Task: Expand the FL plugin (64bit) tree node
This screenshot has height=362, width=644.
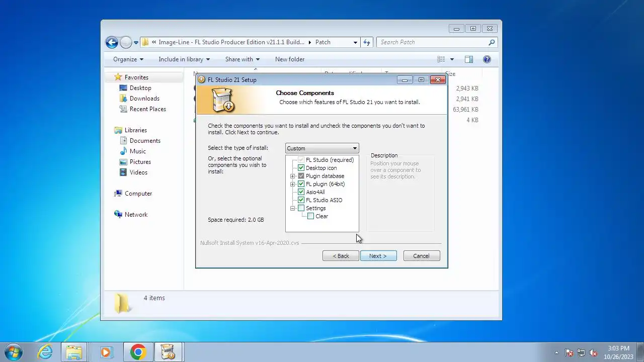Action: 292,184
